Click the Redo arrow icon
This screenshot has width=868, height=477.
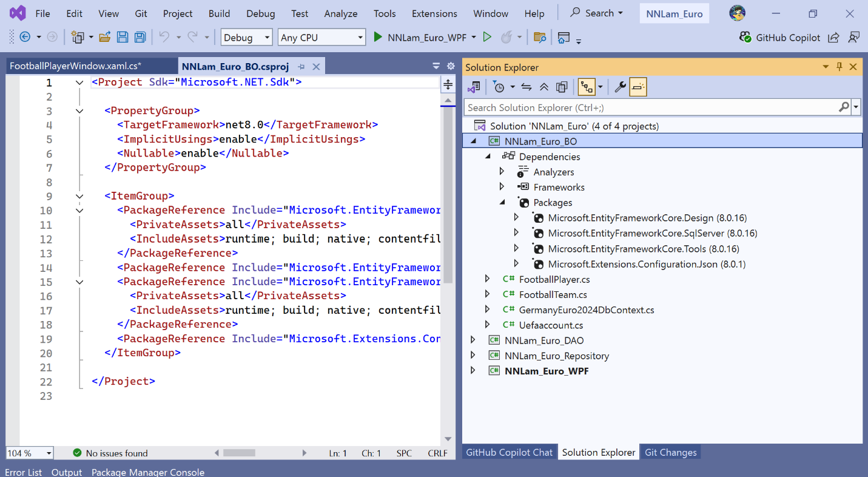pos(193,37)
